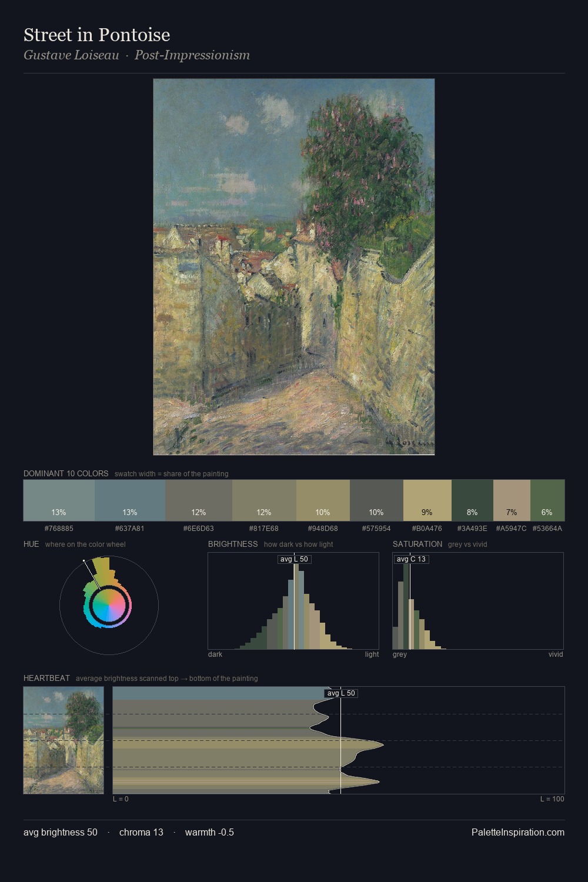Click the 'HEARTBEAT' section heading
This screenshot has height=882, width=588.
(46, 678)
